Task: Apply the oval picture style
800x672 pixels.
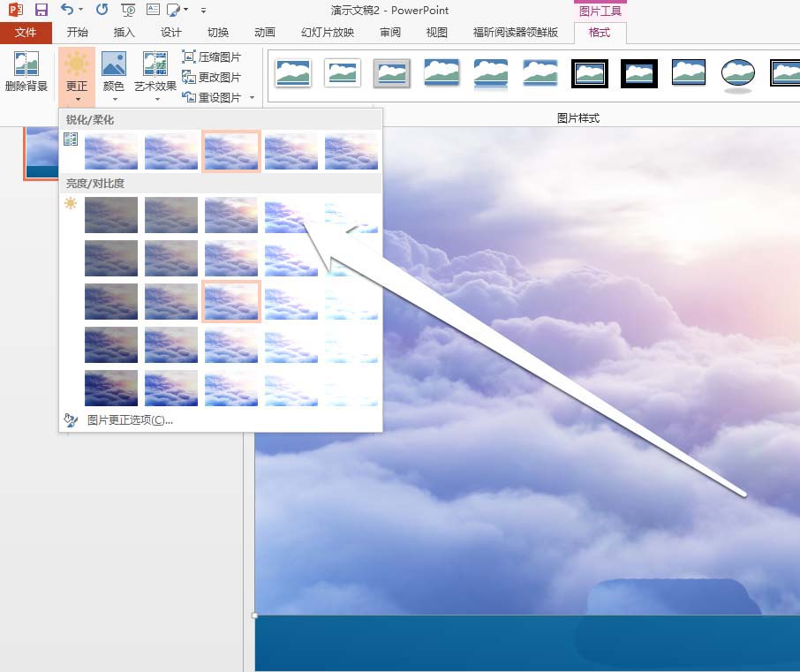Action: tap(738, 76)
